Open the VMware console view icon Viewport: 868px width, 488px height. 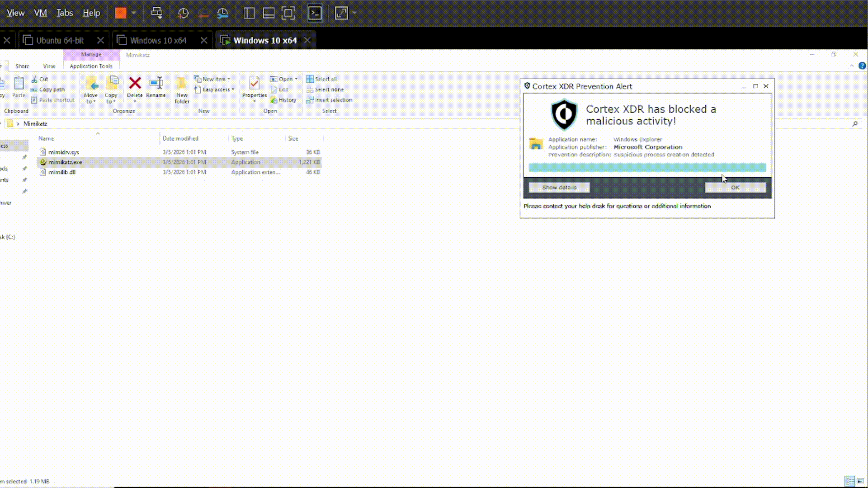315,13
